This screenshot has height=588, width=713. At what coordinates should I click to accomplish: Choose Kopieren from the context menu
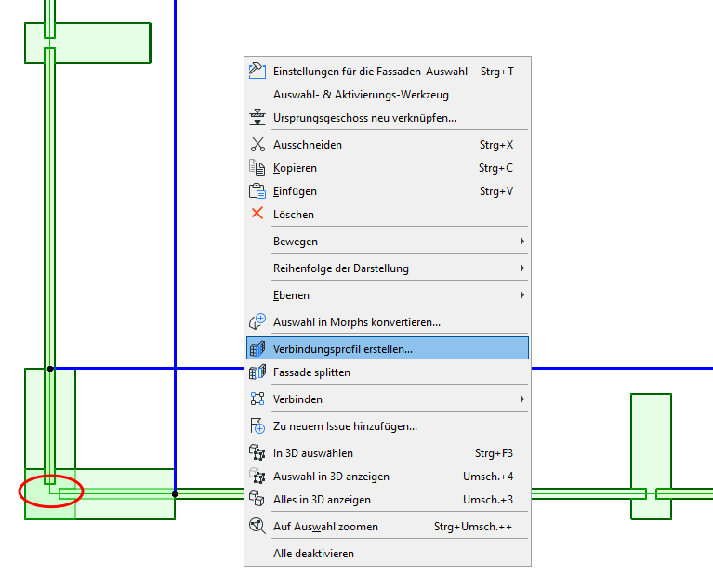click(388, 168)
